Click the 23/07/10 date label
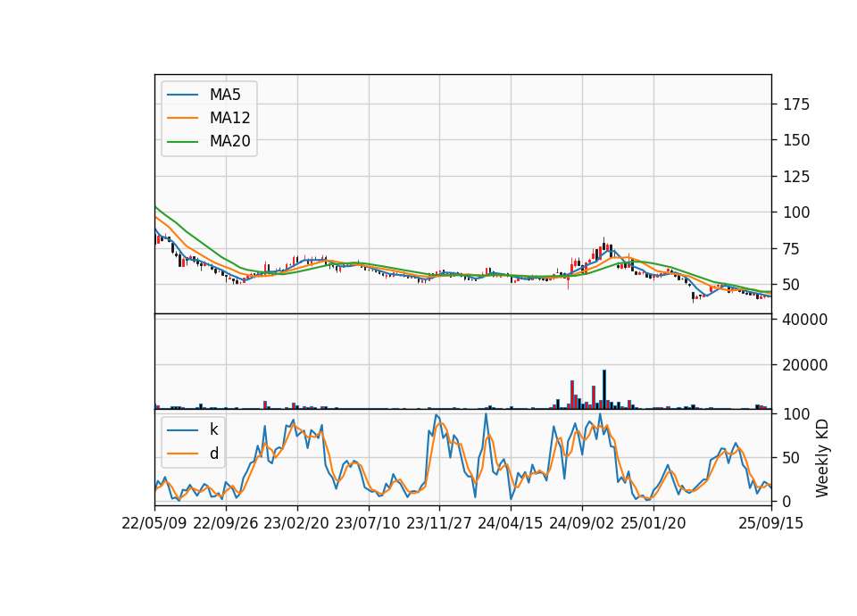This screenshot has height=616, width=857. (368, 523)
